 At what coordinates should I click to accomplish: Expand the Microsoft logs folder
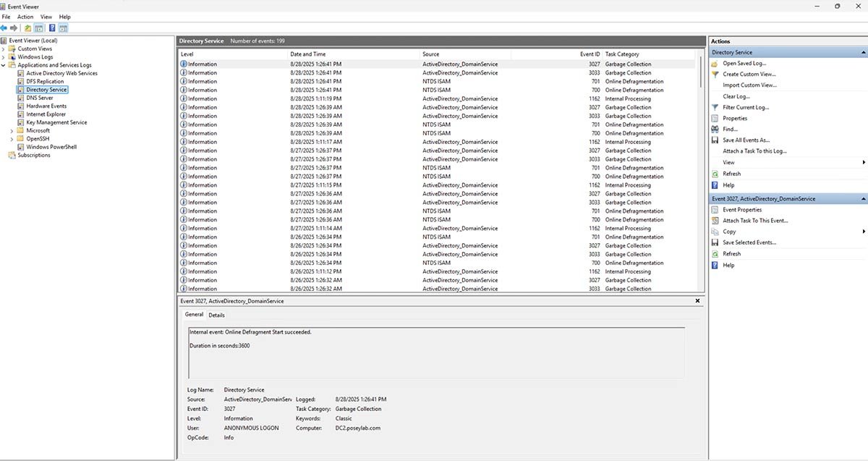[10, 130]
